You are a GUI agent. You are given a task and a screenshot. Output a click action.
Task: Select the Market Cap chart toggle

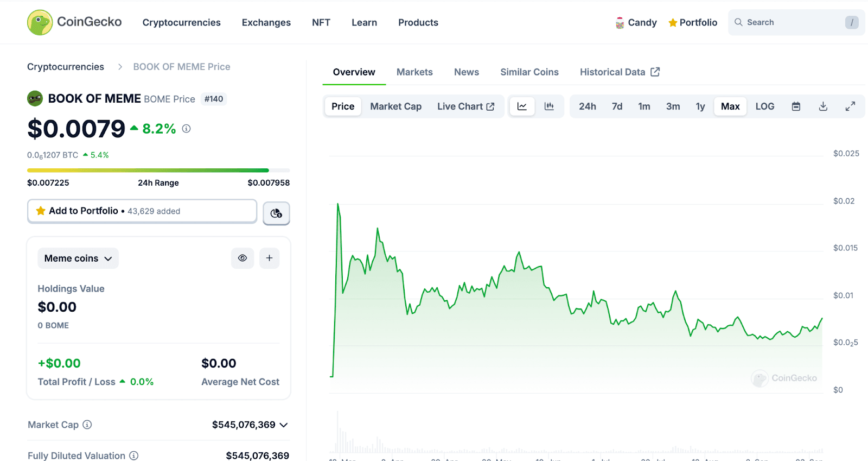[x=396, y=106]
